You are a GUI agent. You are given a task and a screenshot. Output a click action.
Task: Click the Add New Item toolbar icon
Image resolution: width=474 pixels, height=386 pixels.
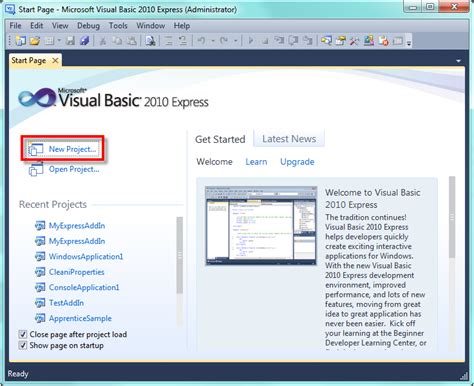pyautogui.click(x=49, y=41)
